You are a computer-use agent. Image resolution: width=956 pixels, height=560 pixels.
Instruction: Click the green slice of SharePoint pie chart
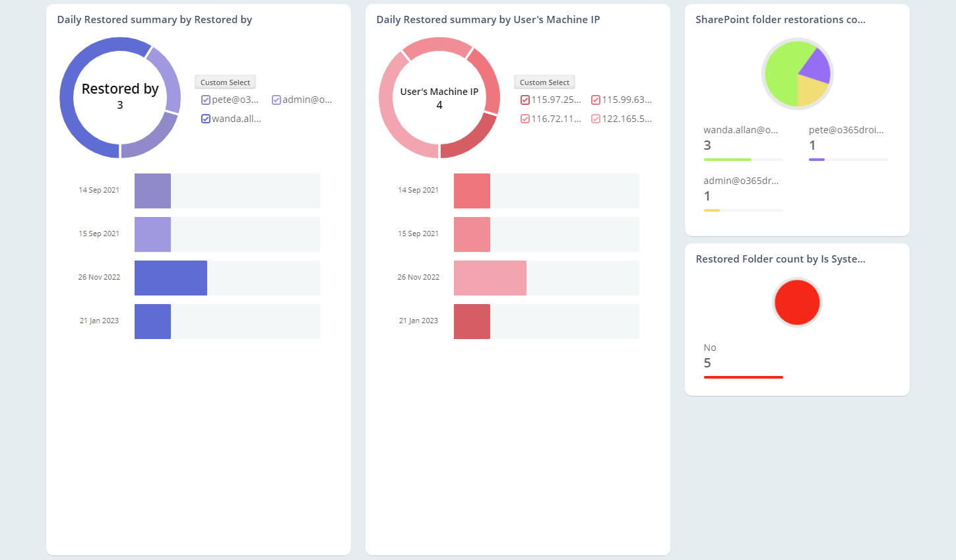point(783,76)
